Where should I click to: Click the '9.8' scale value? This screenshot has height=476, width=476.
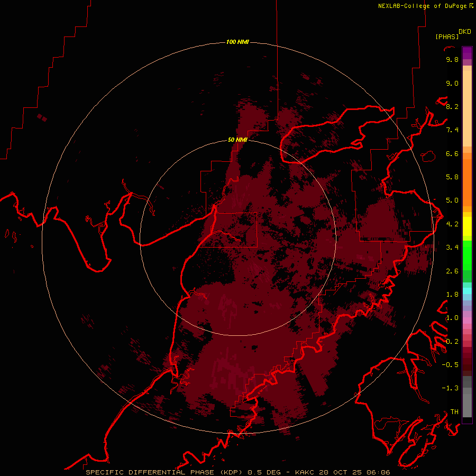[452, 59]
